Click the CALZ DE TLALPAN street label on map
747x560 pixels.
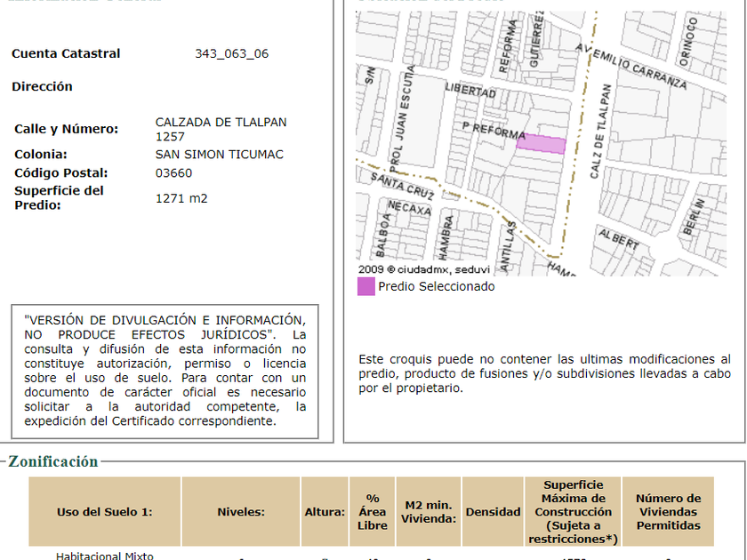tap(600, 131)
